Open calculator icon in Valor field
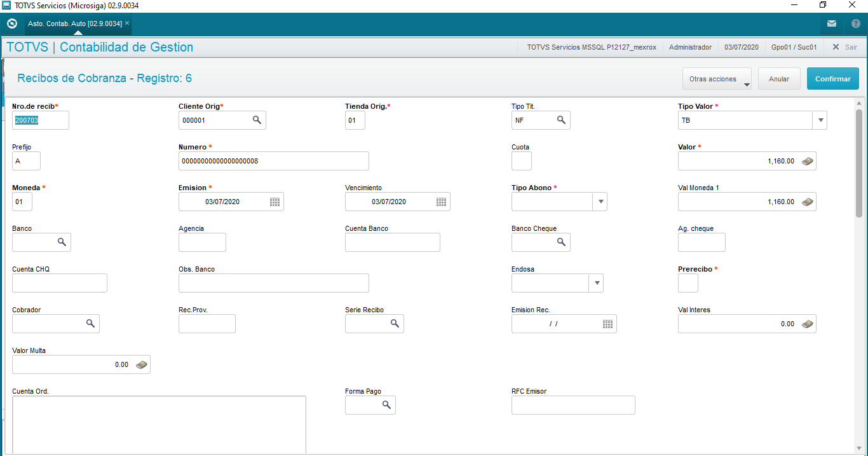 point(807,161)
